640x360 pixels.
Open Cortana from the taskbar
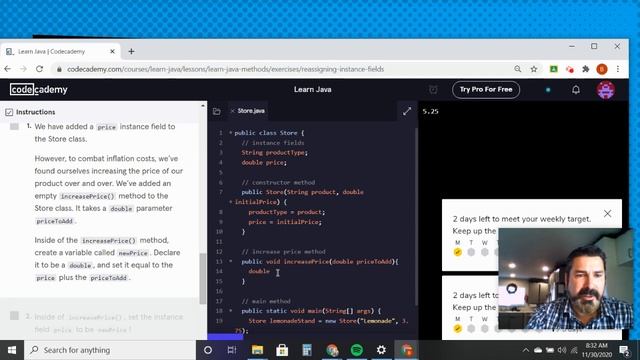208,350
